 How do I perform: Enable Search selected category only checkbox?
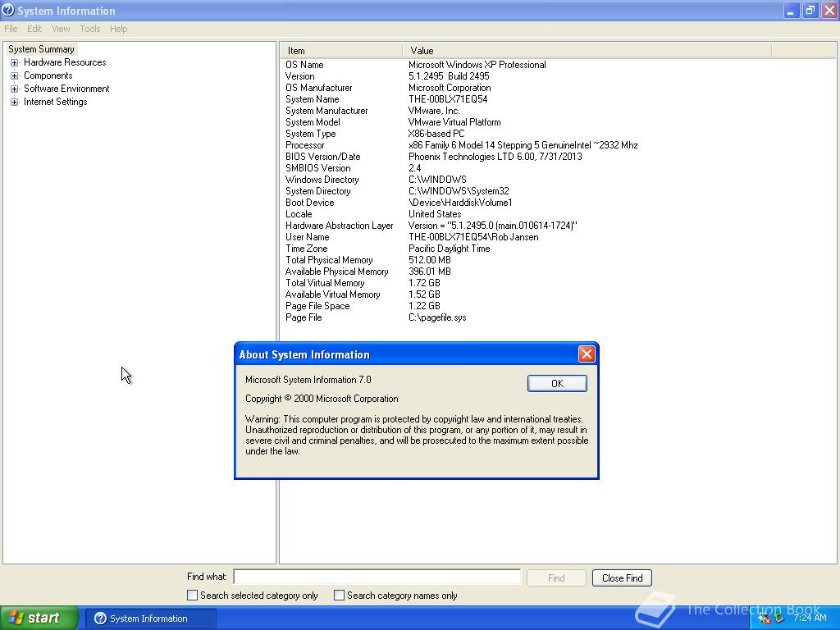(x=192, y=596)
